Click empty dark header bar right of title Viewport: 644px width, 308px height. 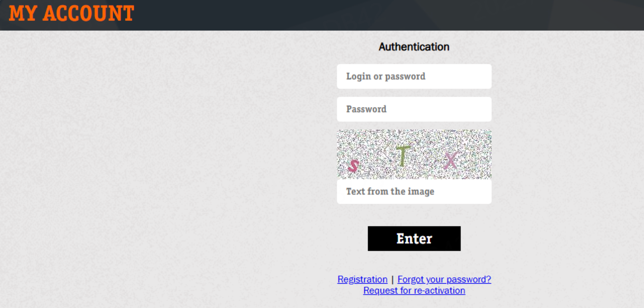(360, 15)
